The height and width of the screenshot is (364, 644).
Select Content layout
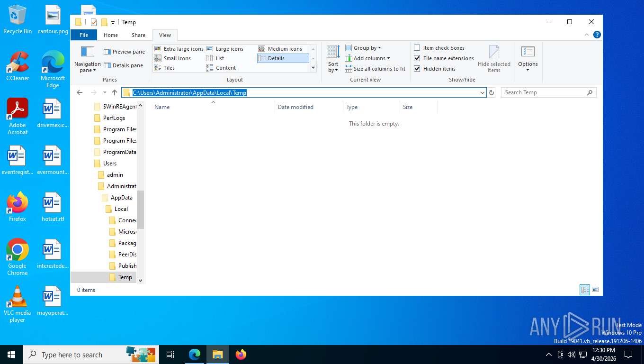click(221, 68)
